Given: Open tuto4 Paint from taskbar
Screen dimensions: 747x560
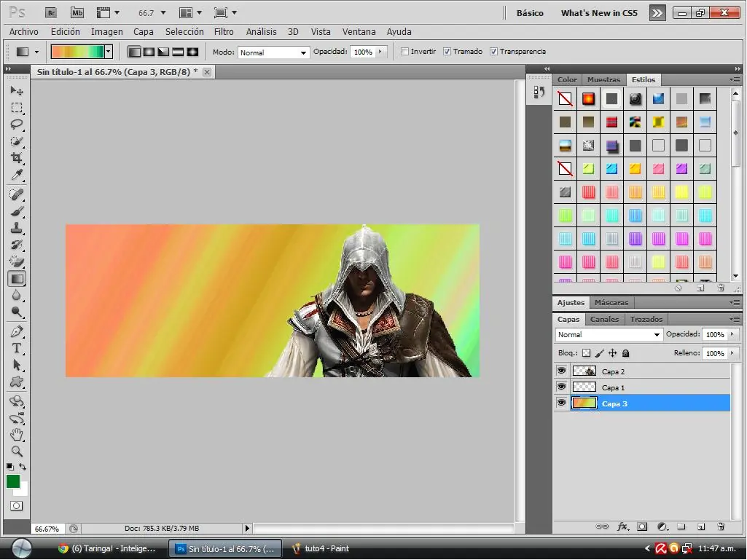Looking at the screenshot, I should tap(321, 548).
